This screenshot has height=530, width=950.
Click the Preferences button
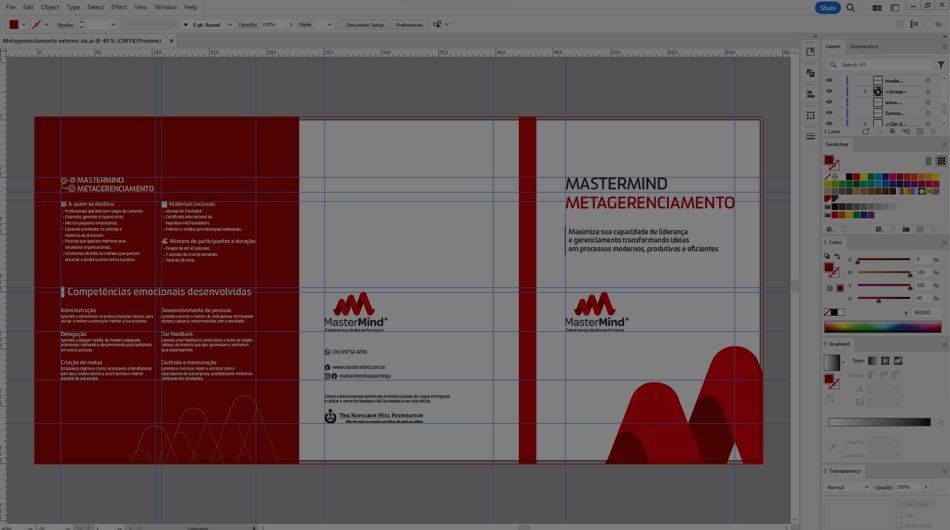(x=410, y=25)
